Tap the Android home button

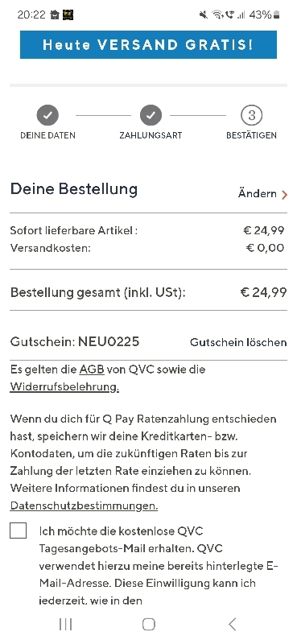click(x=148, y=624)
